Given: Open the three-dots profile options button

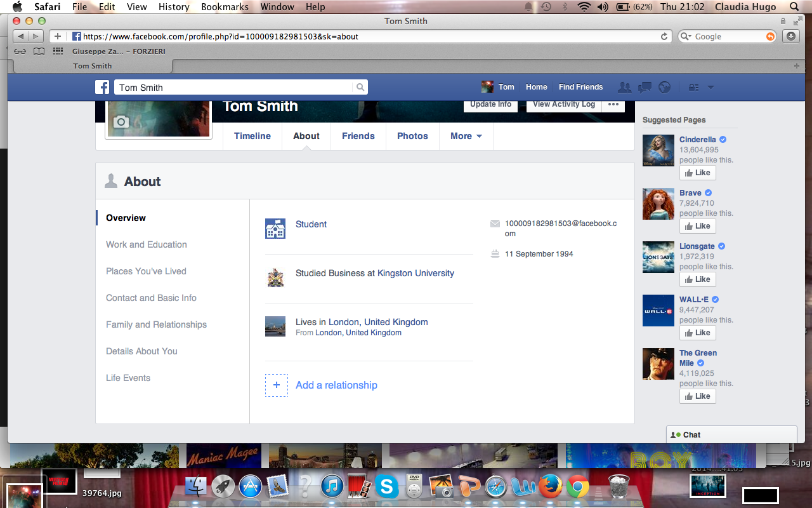Looking at the screenshot, I should point(613,104).
